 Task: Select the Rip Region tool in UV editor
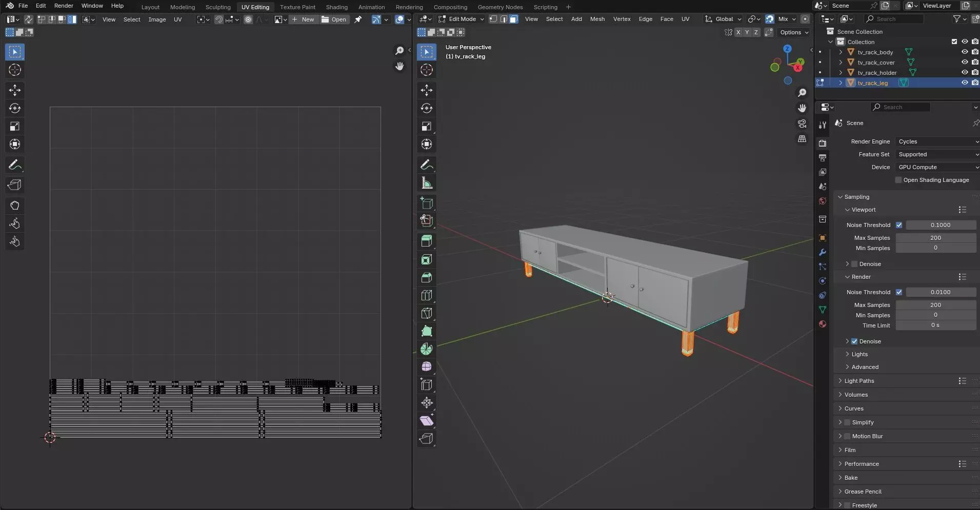click(14, 185)
